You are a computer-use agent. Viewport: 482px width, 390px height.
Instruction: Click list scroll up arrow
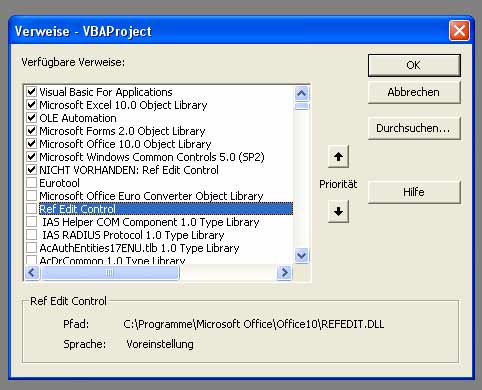click(x=302, y=93)
